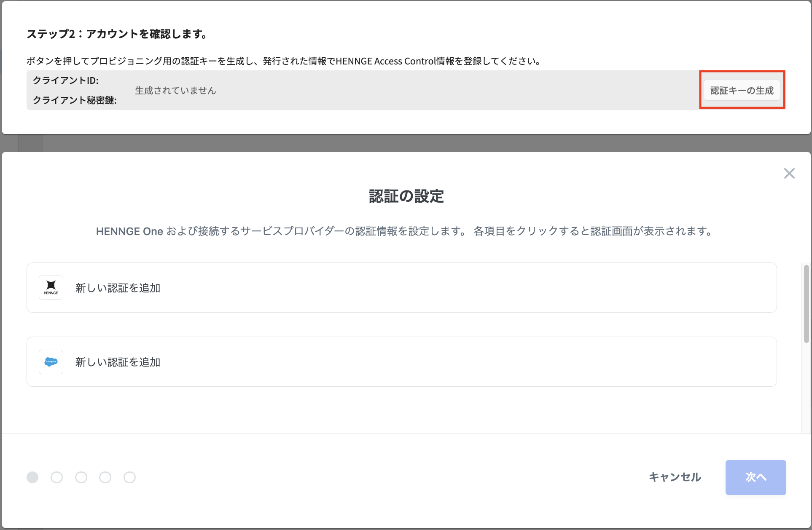
Task: Select the fourth step indicator dot
Action: pos(105,477)
